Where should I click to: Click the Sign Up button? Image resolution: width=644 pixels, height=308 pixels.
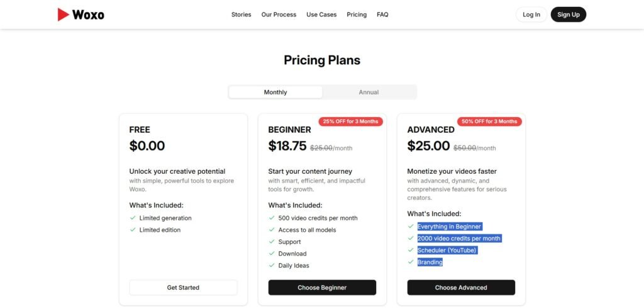click(568, 14)
